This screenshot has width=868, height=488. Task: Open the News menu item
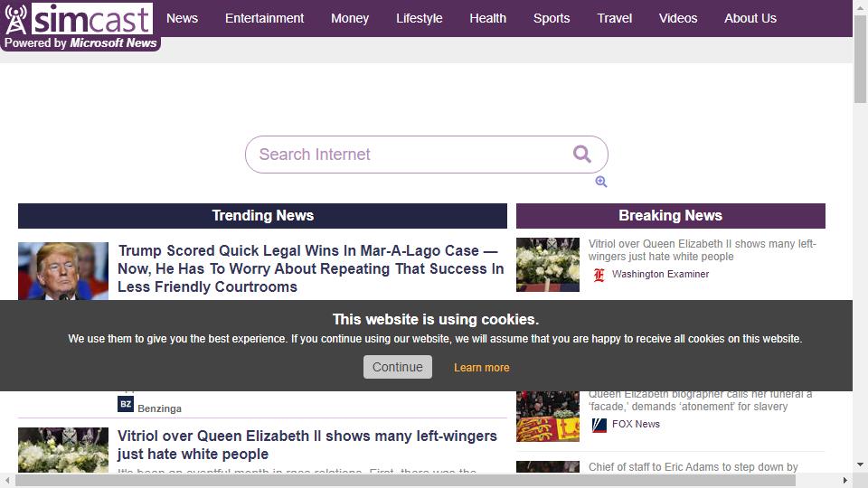182,18
